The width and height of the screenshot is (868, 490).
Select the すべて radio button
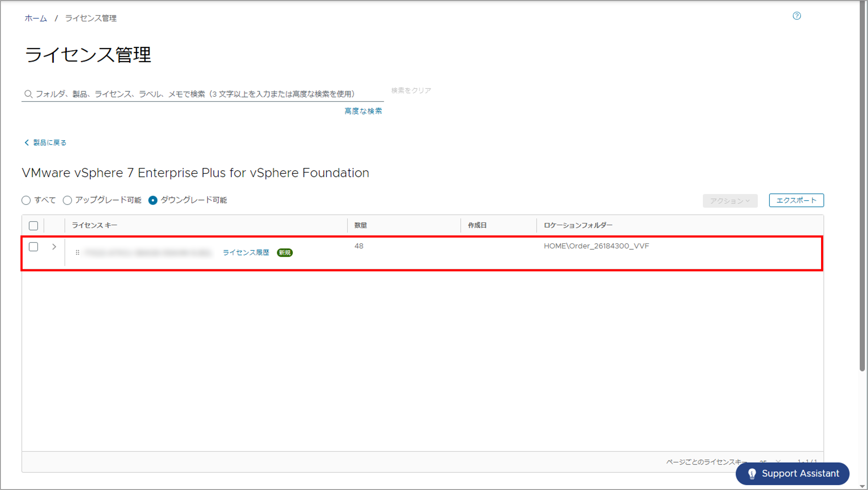[x=26, y=200]
